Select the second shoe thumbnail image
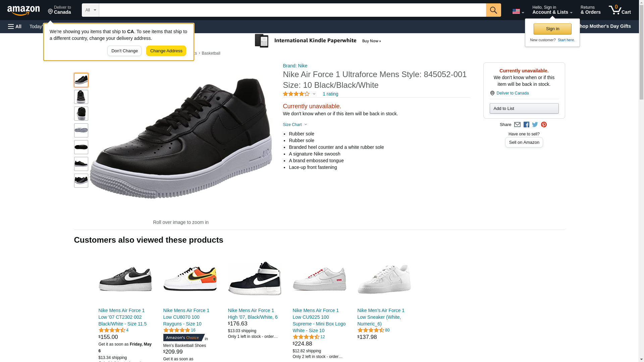Viewport: 644px width, 362px height. (x=81, y=97)
